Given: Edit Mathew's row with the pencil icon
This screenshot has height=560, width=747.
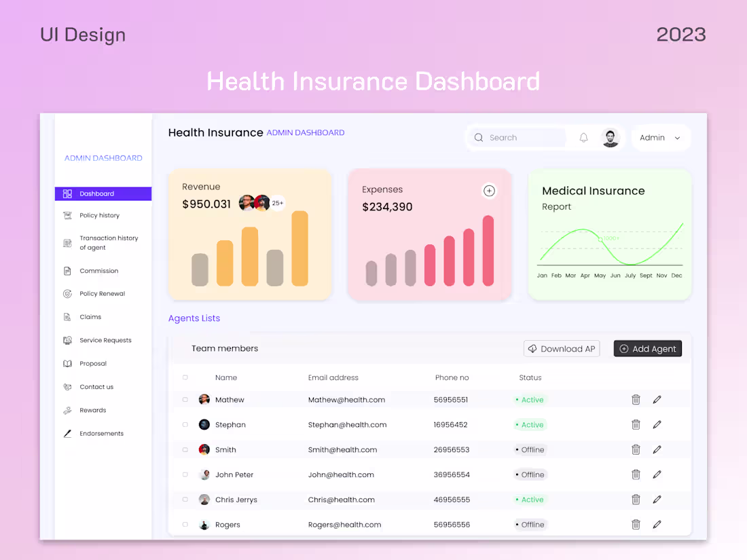Looking at the screenshot, I should (657, 399).
